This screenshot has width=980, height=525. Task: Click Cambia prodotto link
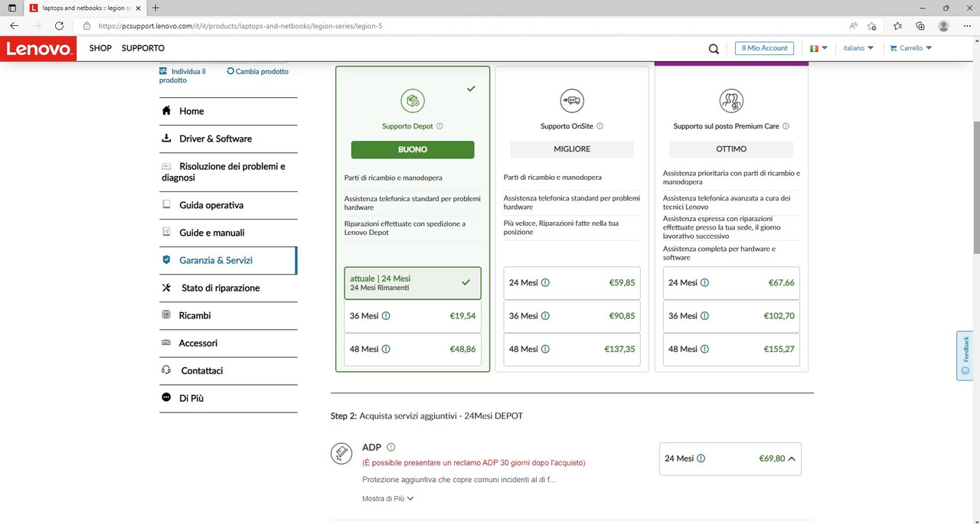[x=258, y=71]
